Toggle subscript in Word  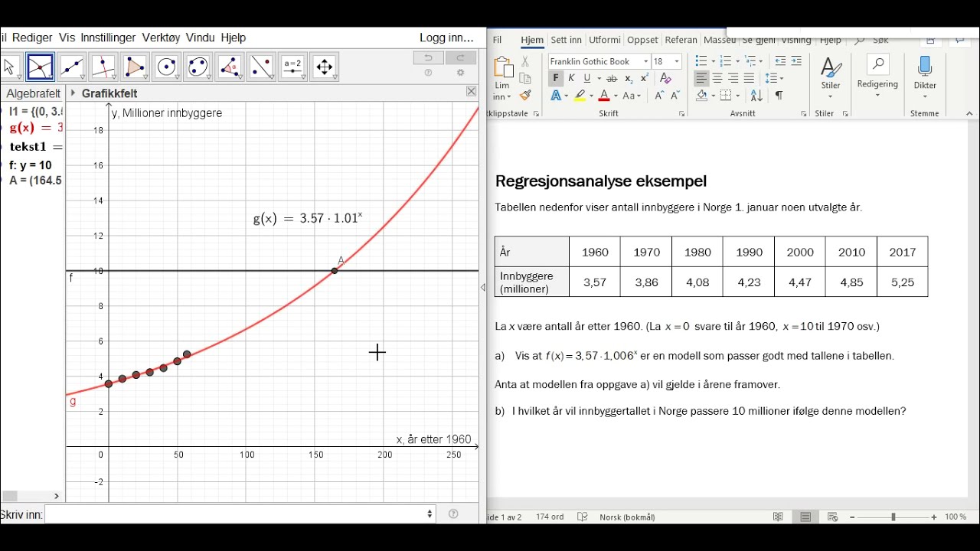(629, 79)
